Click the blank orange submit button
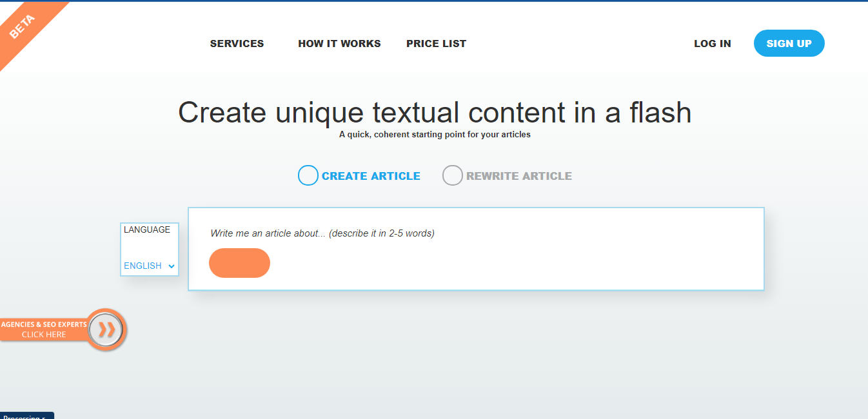 [239, 263]
